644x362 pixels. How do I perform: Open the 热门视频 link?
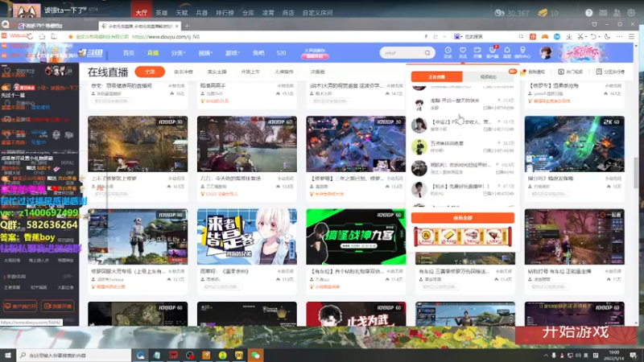(x=571, y=72)
